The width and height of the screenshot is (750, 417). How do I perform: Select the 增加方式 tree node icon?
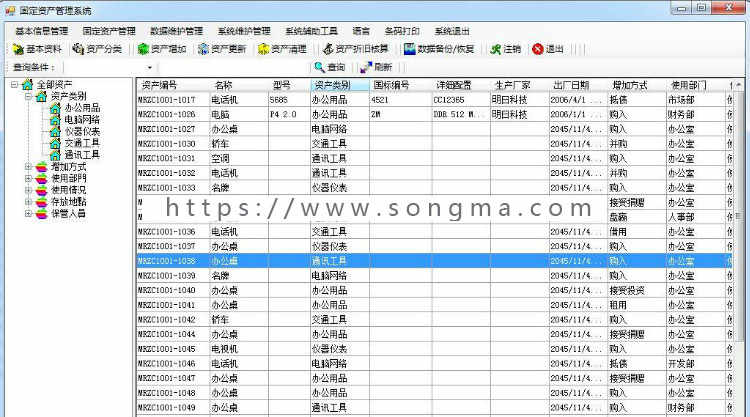[42, 166]
